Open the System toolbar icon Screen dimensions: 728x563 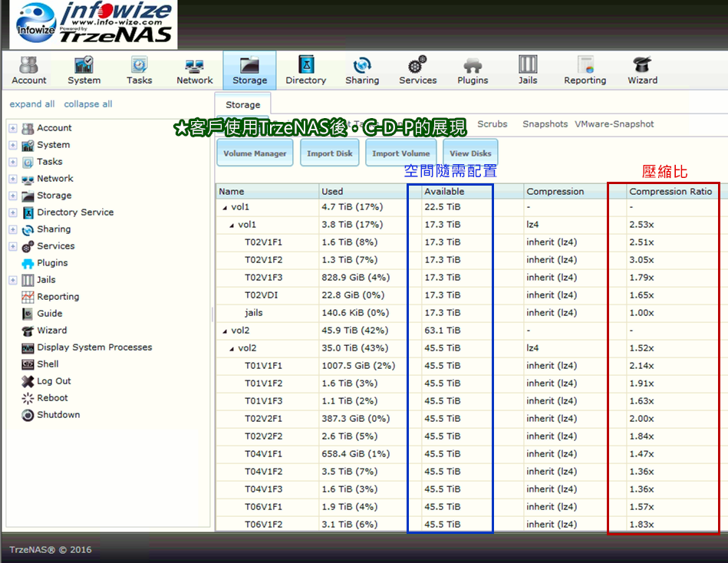(84, 70)
